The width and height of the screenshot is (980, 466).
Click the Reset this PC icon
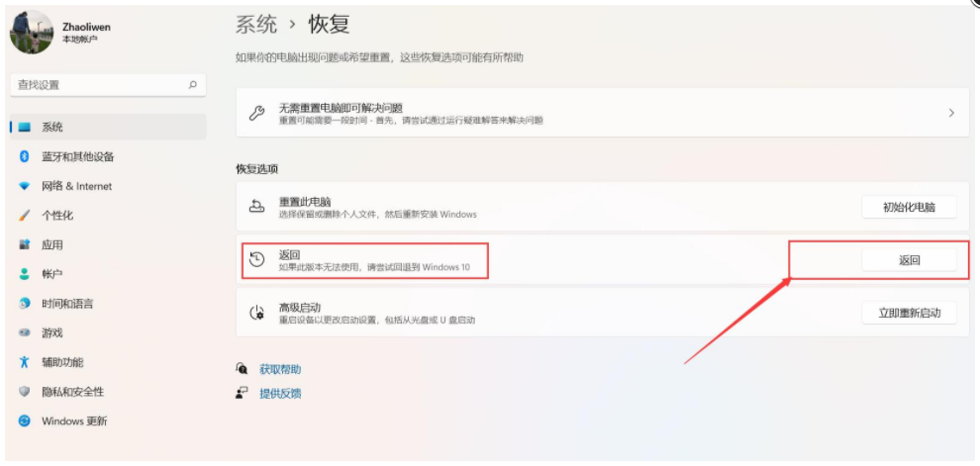click(256, 206)
